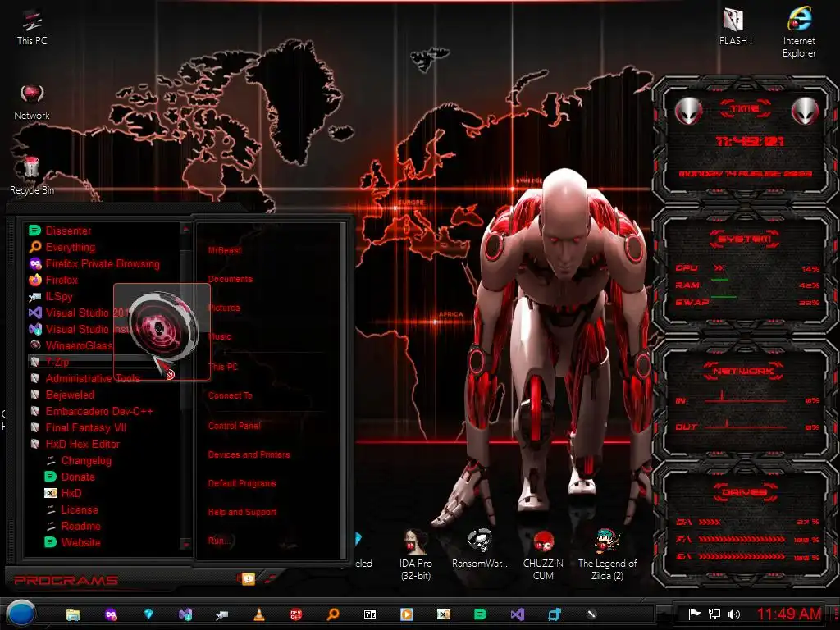840x630 pixels.
Task: Click the programs list scroll-down arrow
Action: click(186, 545)
